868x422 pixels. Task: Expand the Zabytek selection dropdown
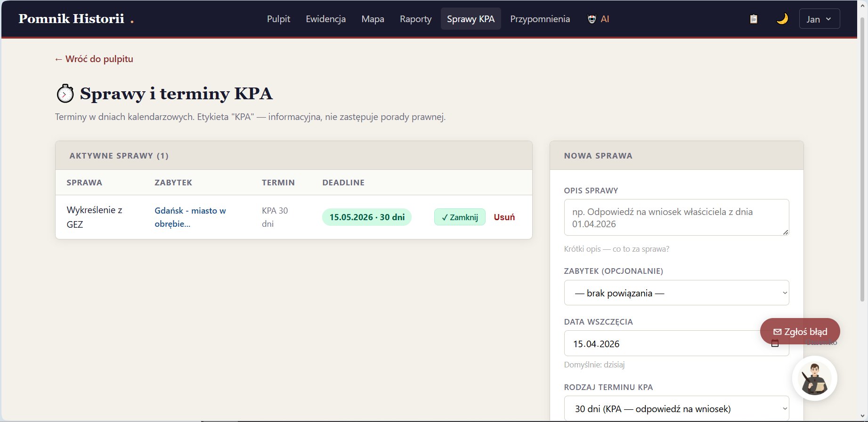coord(676,293)
